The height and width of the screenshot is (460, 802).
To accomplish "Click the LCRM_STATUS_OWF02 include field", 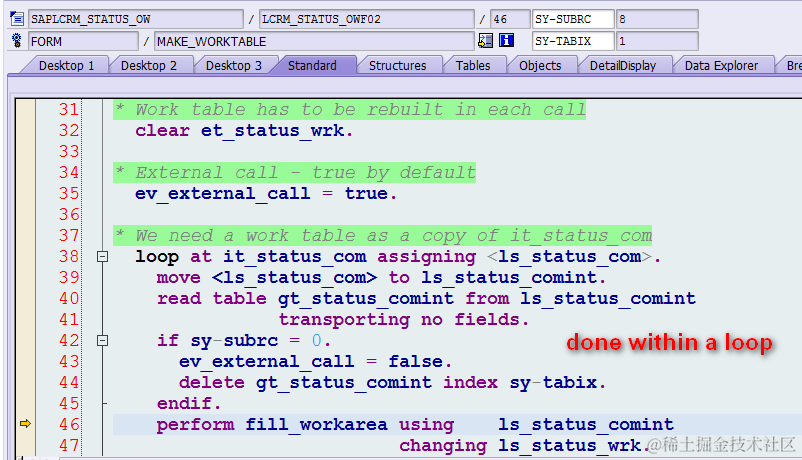I will pos(367,19).
